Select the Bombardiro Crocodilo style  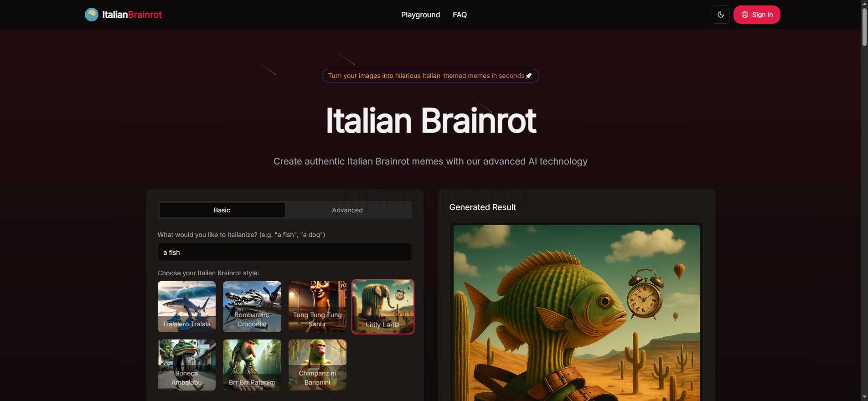pos(252,306)
